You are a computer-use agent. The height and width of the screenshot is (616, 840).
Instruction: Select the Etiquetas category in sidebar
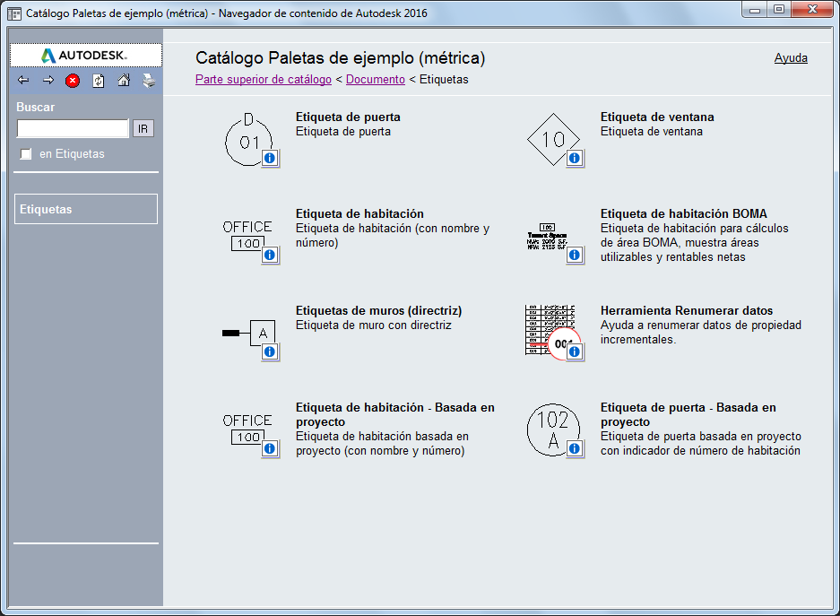[x=86, y=209]
